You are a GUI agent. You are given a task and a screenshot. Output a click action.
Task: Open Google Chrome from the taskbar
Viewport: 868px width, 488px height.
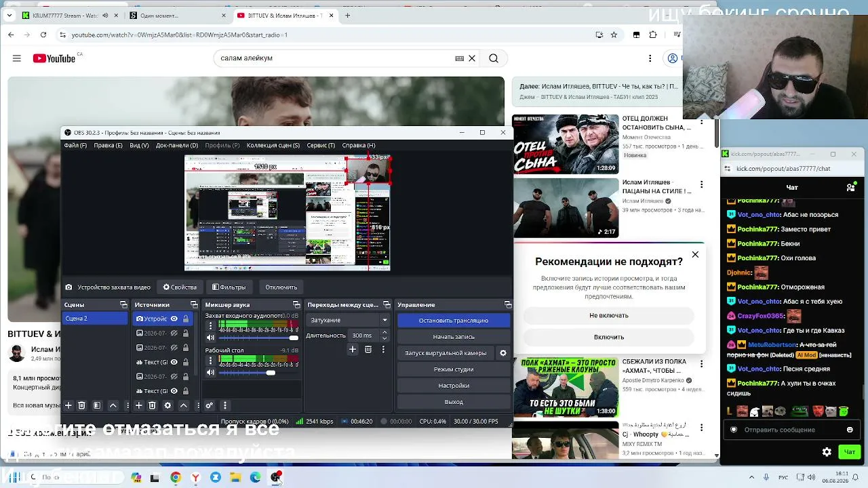pos(176,477)
